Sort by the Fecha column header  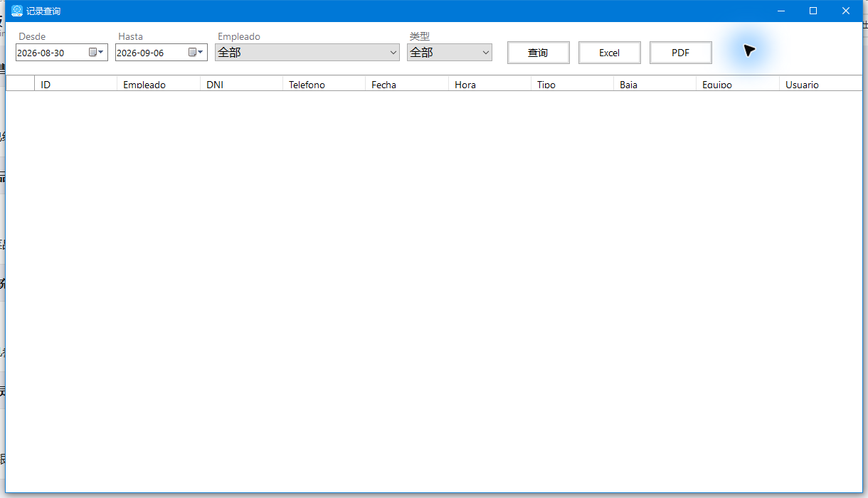(x=407, y=84)
